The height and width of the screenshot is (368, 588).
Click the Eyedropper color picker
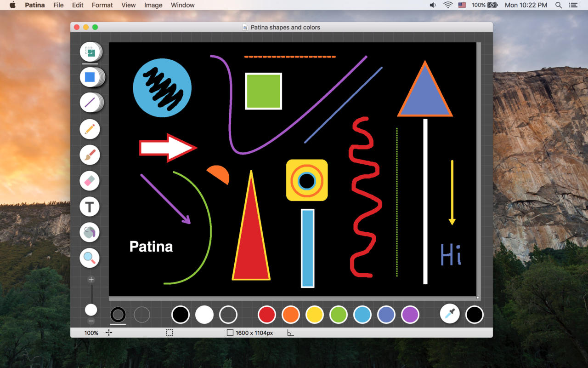coord(450,314)
